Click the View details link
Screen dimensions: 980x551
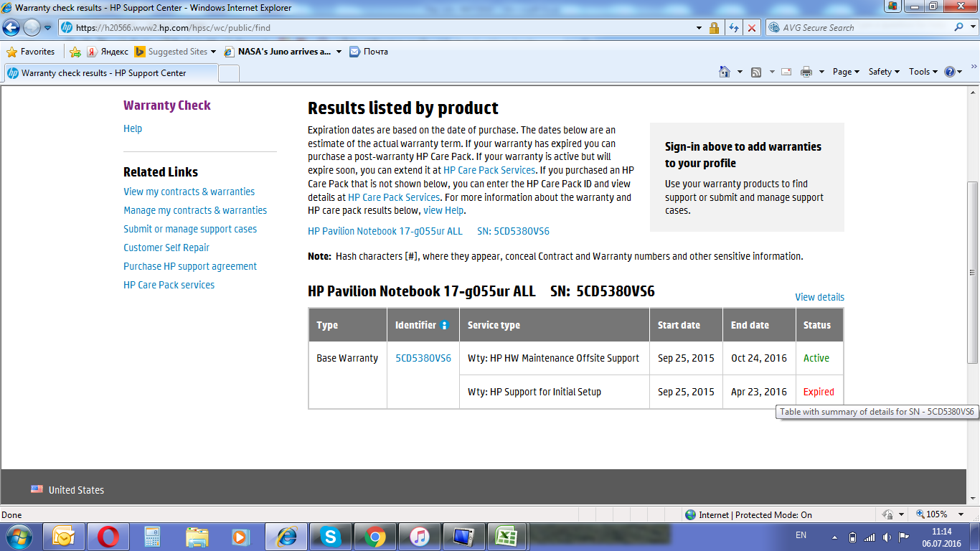tap(819, 297)
